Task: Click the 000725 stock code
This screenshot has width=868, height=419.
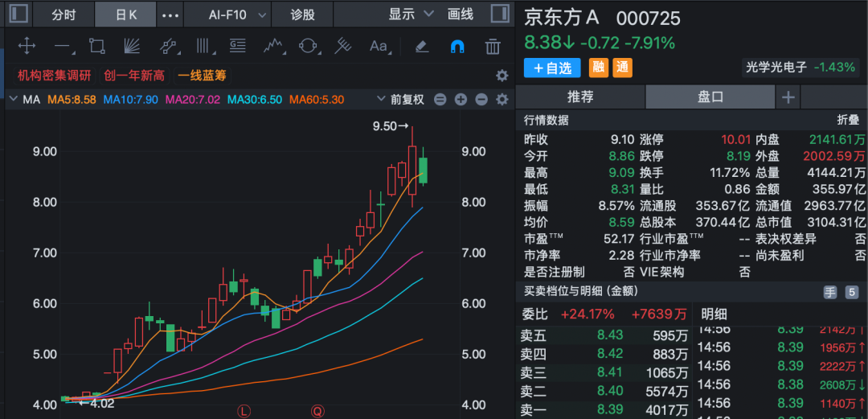Action: pyautogui.click(x=649, y=18)
